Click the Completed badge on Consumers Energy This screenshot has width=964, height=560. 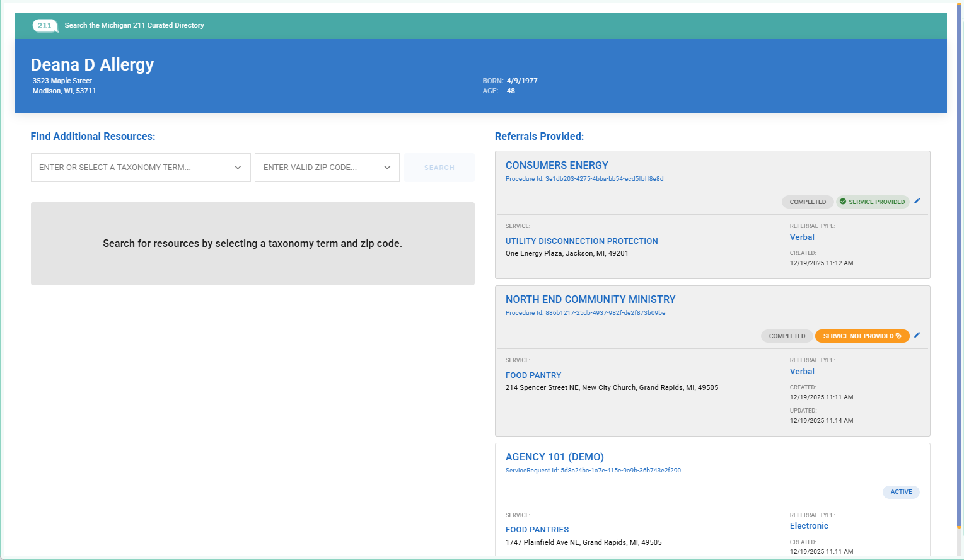point(807,202)
